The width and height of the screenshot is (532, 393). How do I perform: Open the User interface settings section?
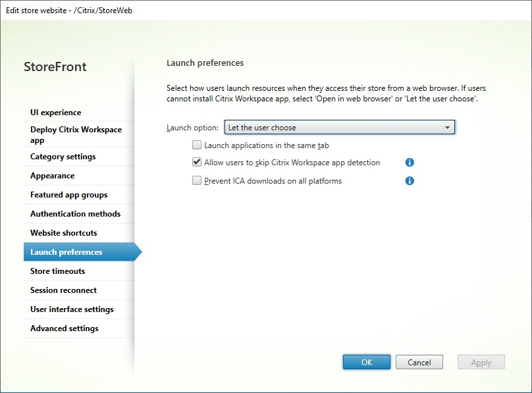[x=72, y=309]
